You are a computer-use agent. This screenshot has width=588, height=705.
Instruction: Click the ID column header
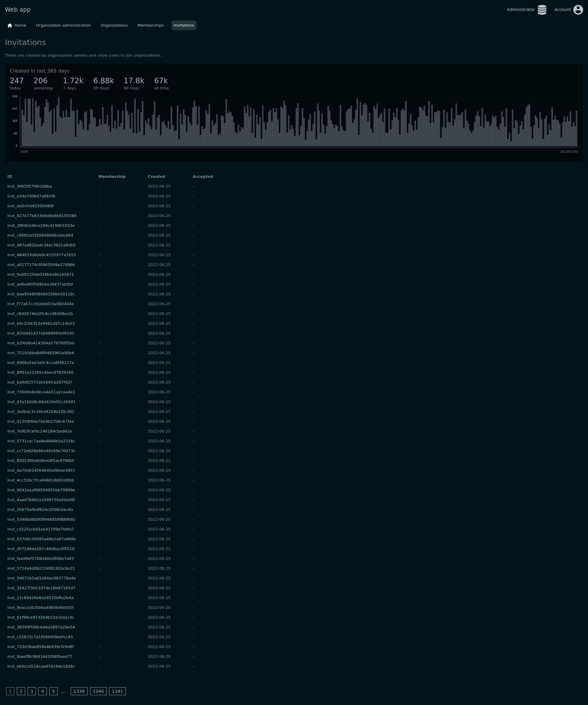(x=10, y=177)
